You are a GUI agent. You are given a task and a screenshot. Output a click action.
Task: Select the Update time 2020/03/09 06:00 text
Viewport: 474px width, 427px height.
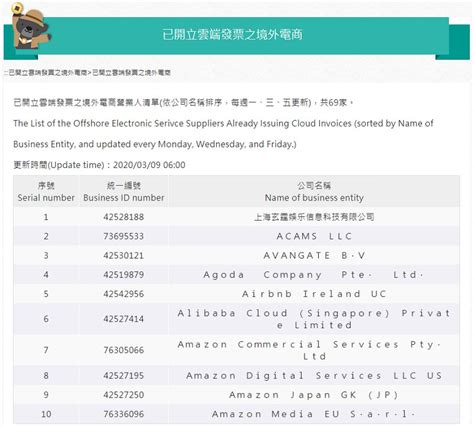coord(99,165)
